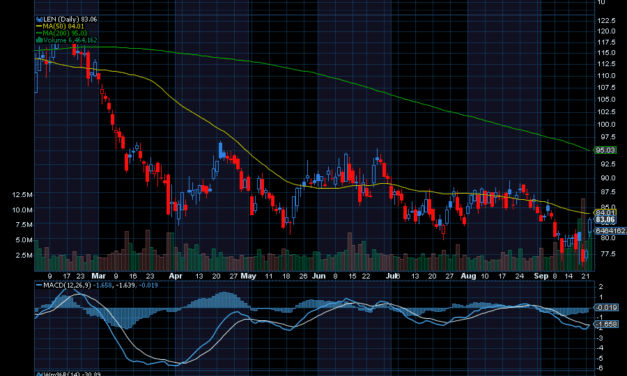Screen dimensions: 627x376
Task: Click the date label 15 in June
Action: coord(352,276)
